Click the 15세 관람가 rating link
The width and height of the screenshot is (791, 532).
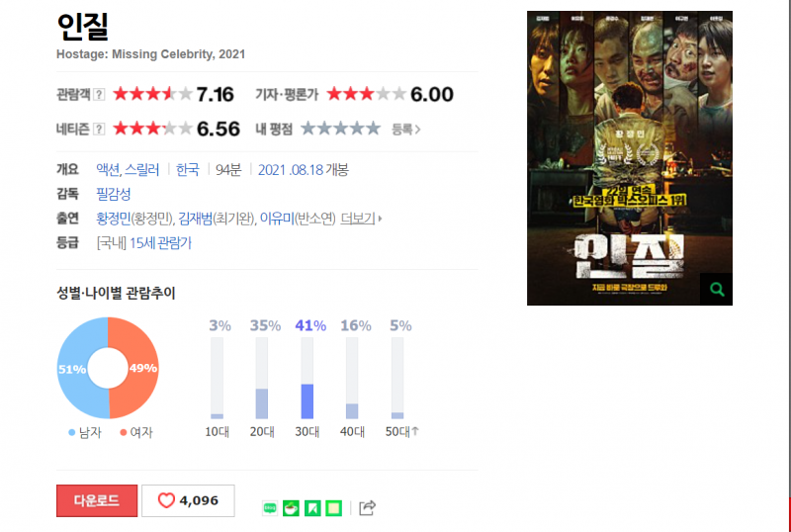coord(160,243)
